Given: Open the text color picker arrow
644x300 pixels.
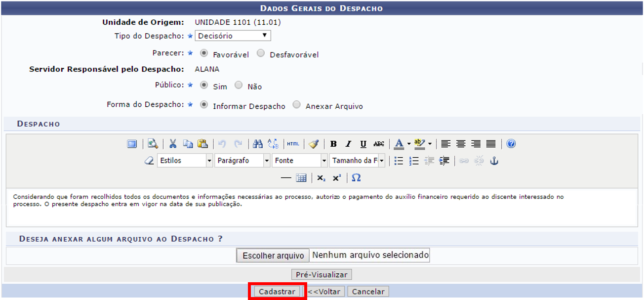Looking at the screenshot, I should tap(409, 144).
